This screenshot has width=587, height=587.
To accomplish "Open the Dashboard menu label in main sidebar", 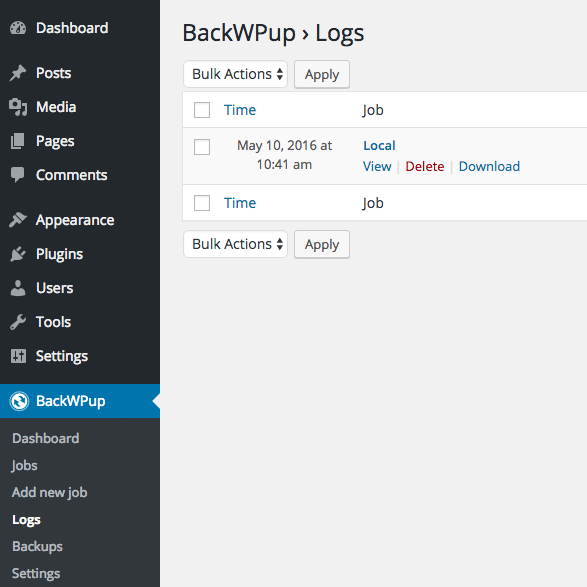I will click(72, 28).
